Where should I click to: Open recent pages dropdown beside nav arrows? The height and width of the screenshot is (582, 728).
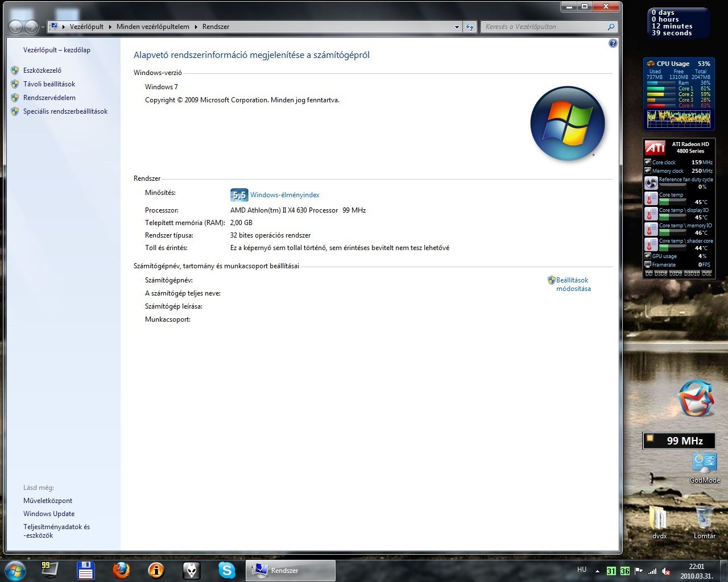pos(43,27)
